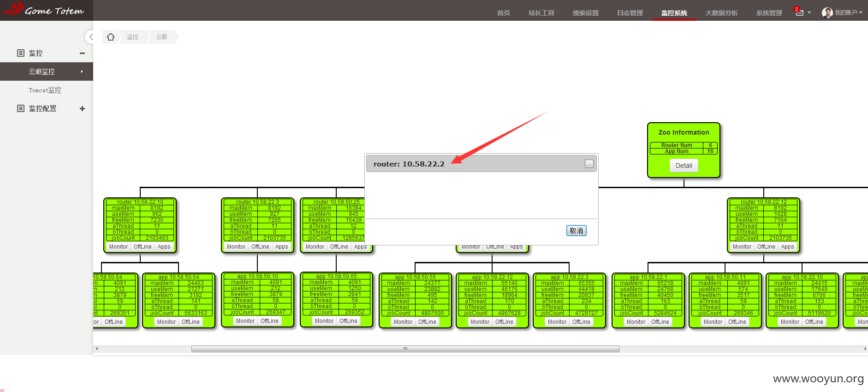Open Monitor for router 10.58.50.25

tap(315, 247)
